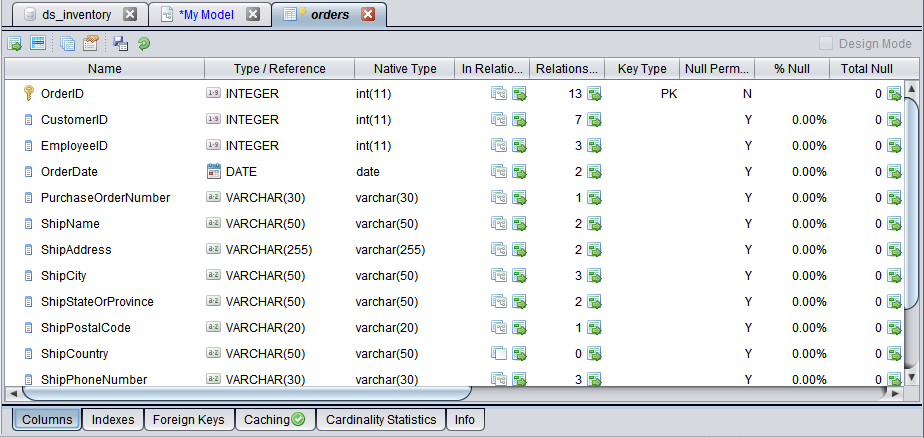924x438 pixels.
Task: Click the Relations arrow icon beside 7 for CustomerID
Action: 594,120
